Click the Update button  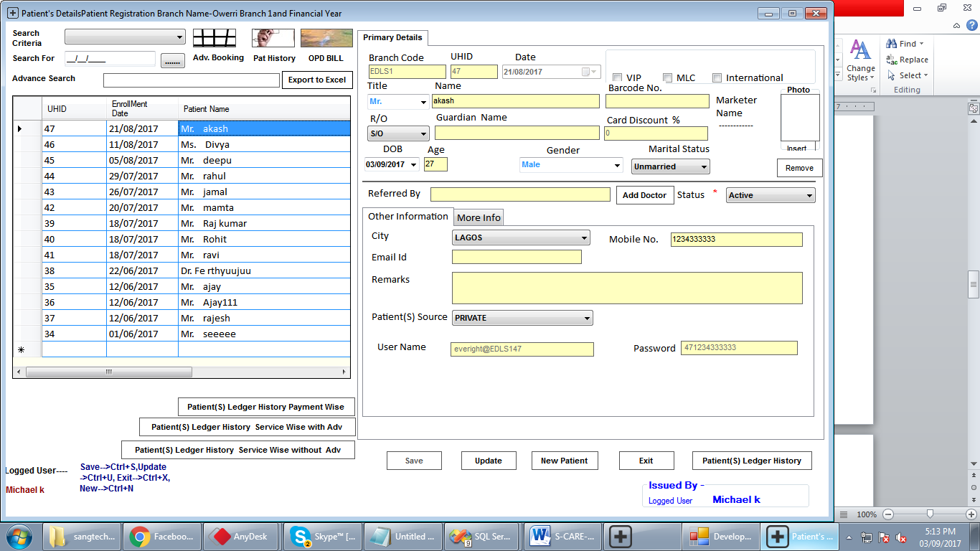(488, 461)
